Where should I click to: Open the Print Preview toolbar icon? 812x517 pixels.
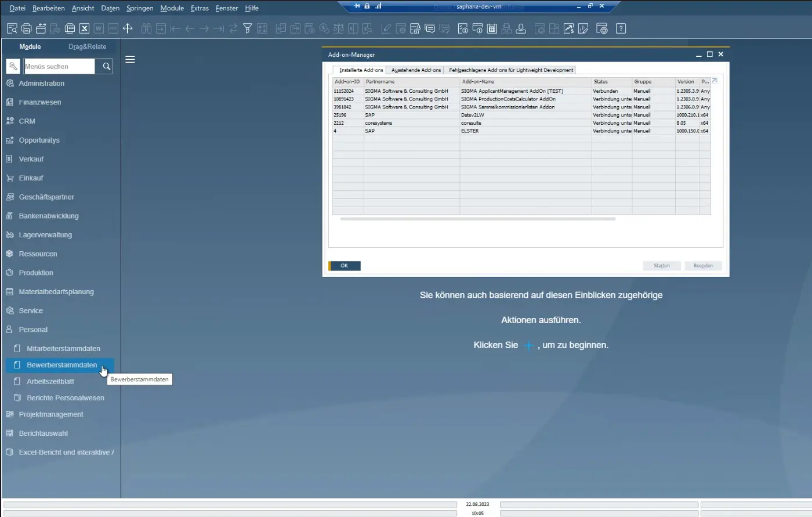pyautogui.click(x=11, y=28)
